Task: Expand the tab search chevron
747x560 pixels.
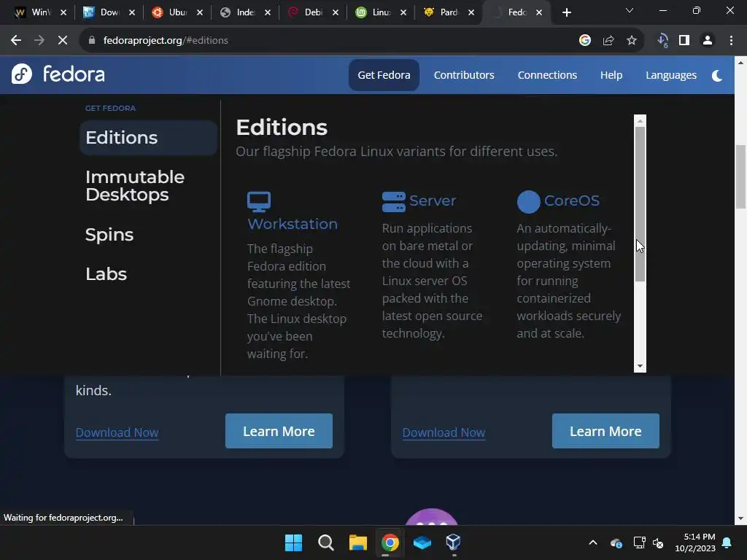Action: 630,10
